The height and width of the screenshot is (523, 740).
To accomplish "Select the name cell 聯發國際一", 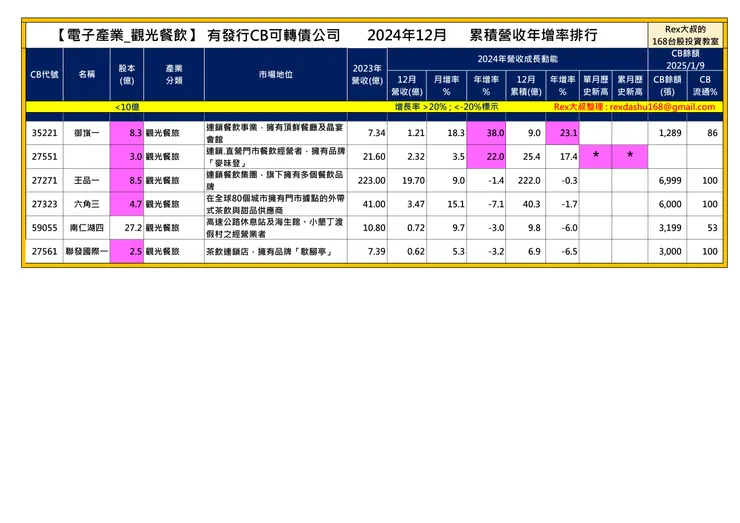I will click(86, 251).
